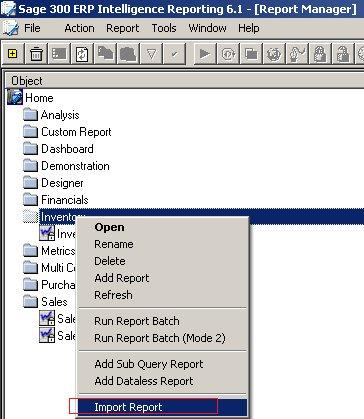Screen dimensions: 364x419
Task: Click the Dashboard folder icon
Action: pos(31,149)
